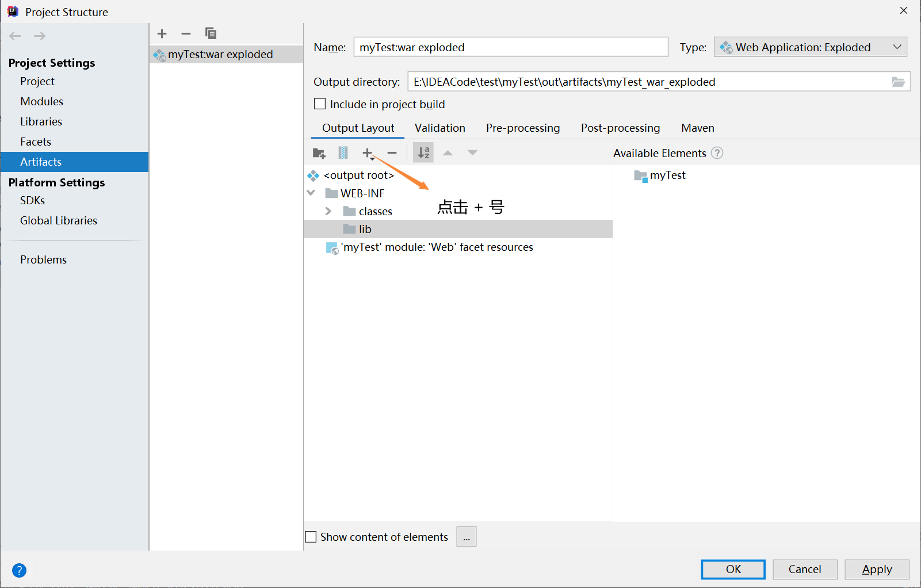This screenshot has height=588, width=921.
Task: Select Artifacts in sidebar
Action: (74, 162)
